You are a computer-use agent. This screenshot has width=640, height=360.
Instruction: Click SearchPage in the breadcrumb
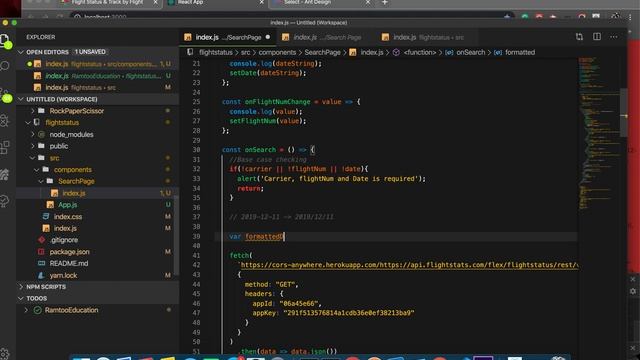[x=322, y=52]
